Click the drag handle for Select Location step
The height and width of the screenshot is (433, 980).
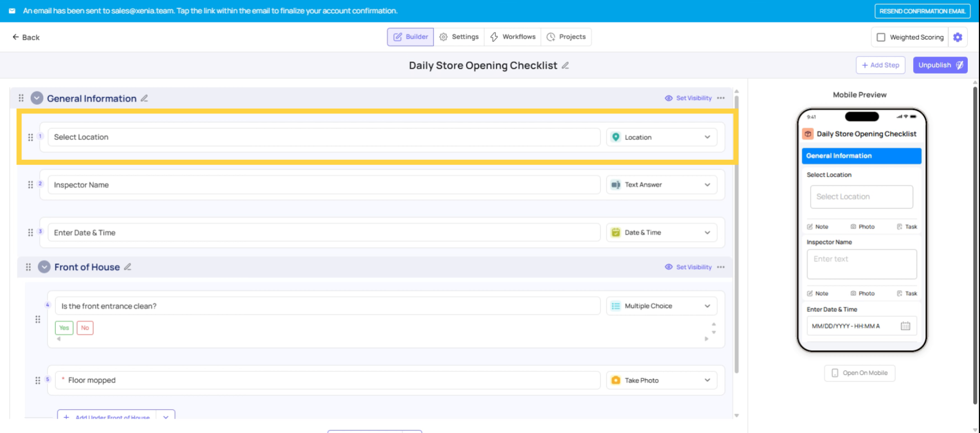(30, 137)
